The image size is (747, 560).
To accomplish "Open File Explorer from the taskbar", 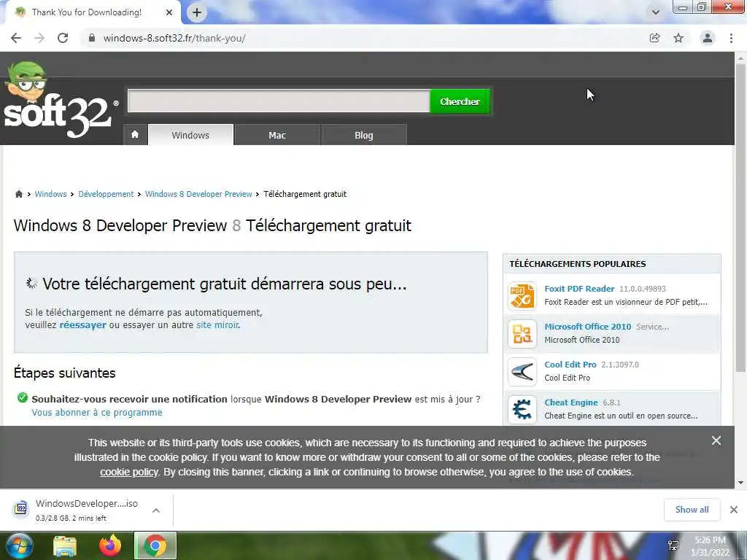I will [64, 545].
